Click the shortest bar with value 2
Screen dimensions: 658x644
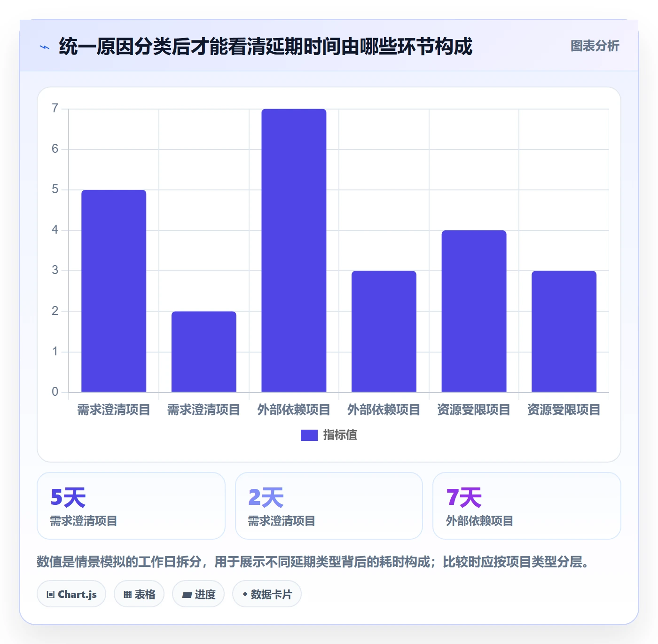(x=204, y=352)
